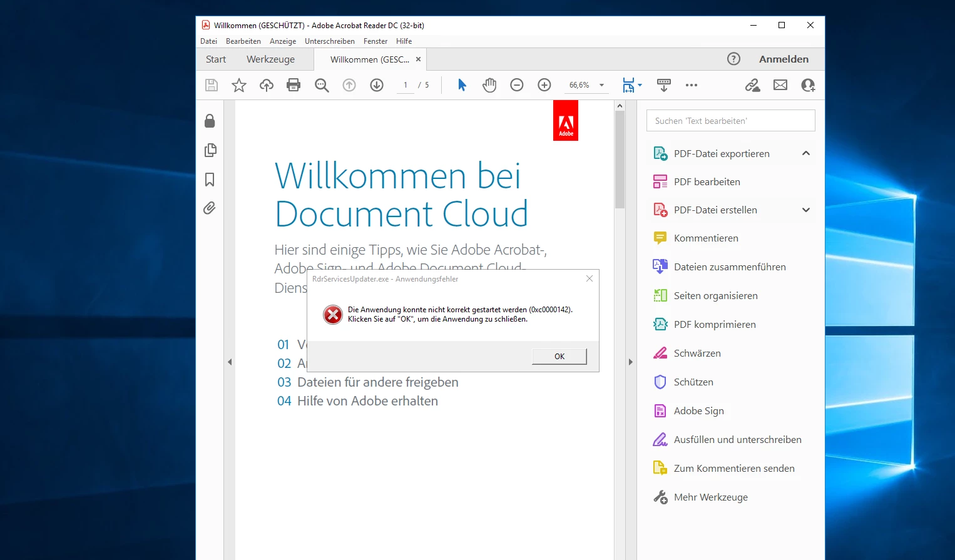This screenshot has width=955, height=560.
Task: Click the page number input field
Action: tap(406, 85)
